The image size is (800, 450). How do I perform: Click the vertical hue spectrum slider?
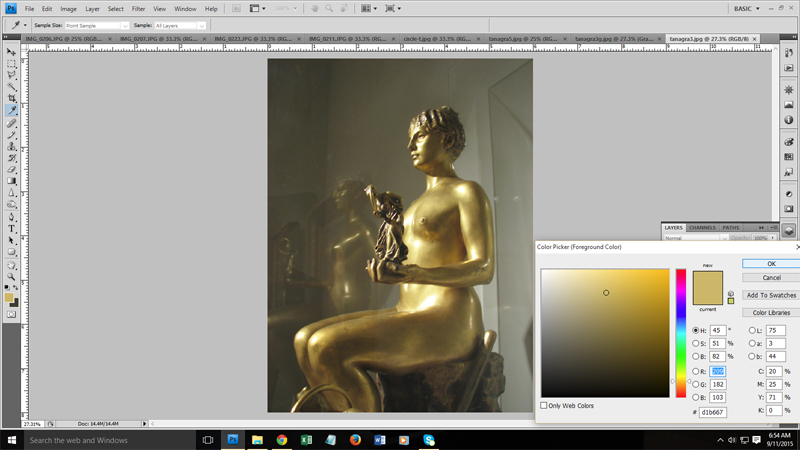[x=681, y=332]
